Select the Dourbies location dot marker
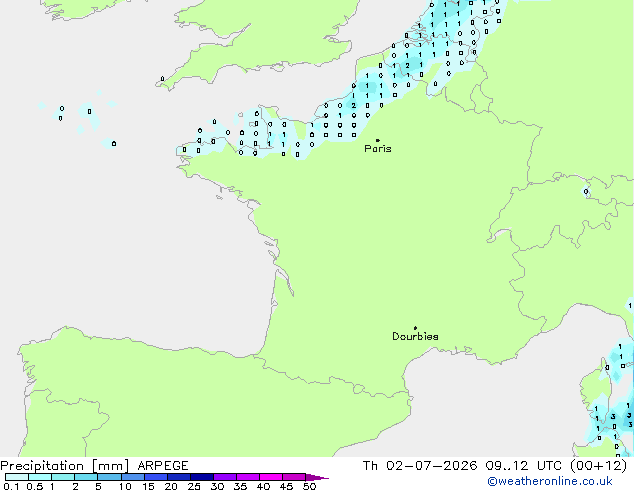The image size is (634, 490). [x=415, y=328]
